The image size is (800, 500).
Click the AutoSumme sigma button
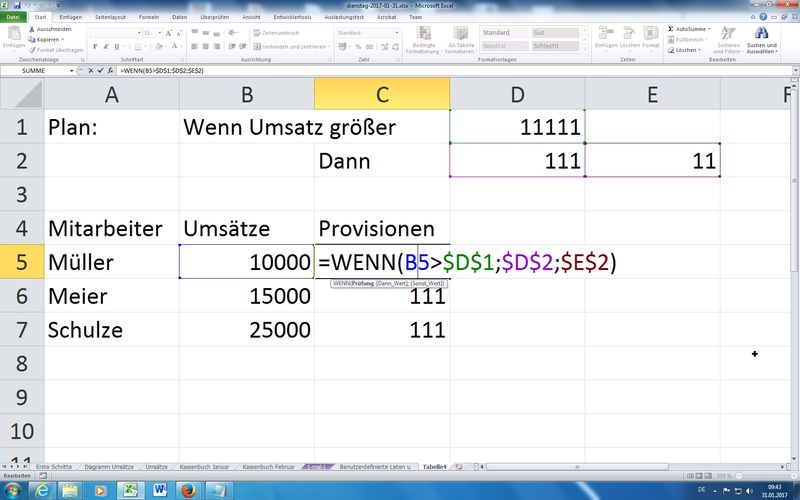point(687,29)
